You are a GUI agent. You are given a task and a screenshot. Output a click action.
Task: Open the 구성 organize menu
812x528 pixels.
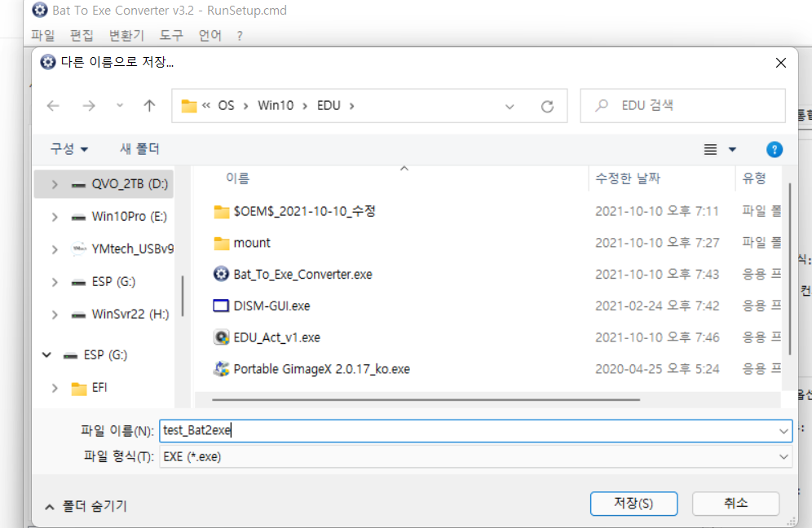(68, 149)
